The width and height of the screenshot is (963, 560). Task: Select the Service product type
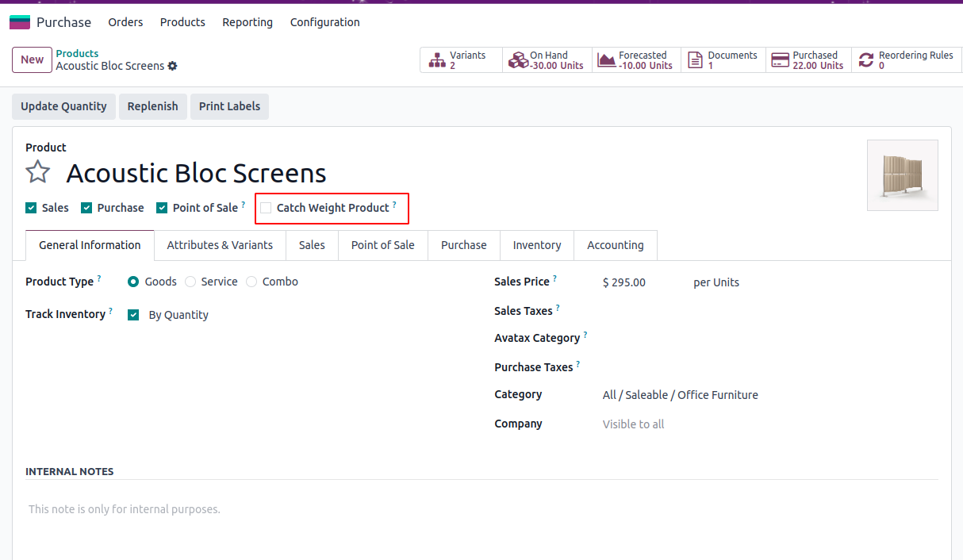[x=190, y=282]
